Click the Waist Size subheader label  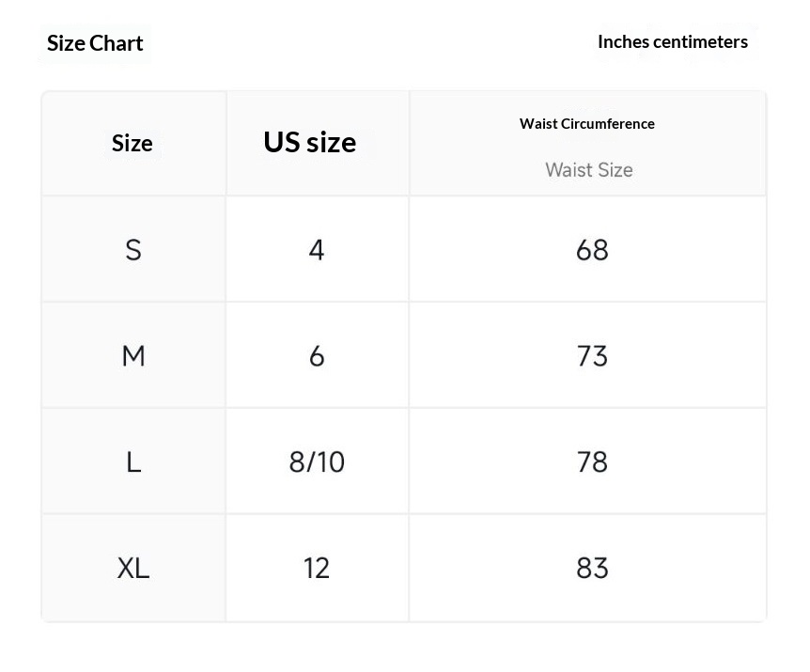[x=589, y=170]
